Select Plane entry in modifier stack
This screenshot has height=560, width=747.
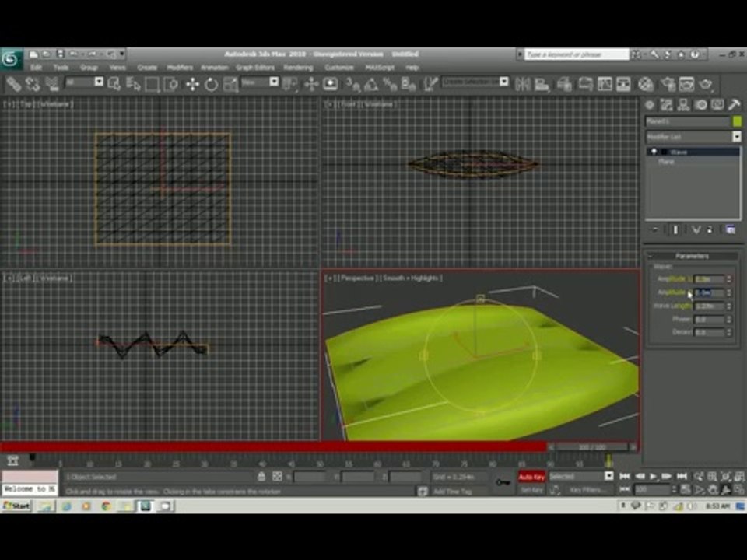666,162
